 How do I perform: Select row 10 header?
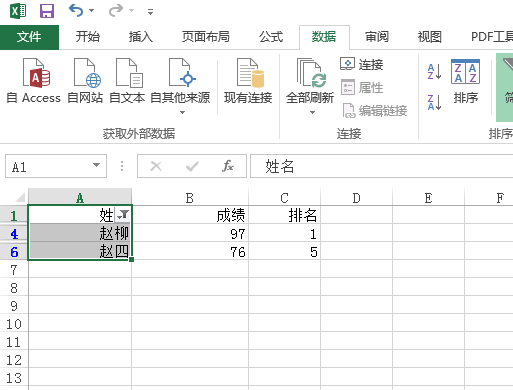click(x=14, y=323)
